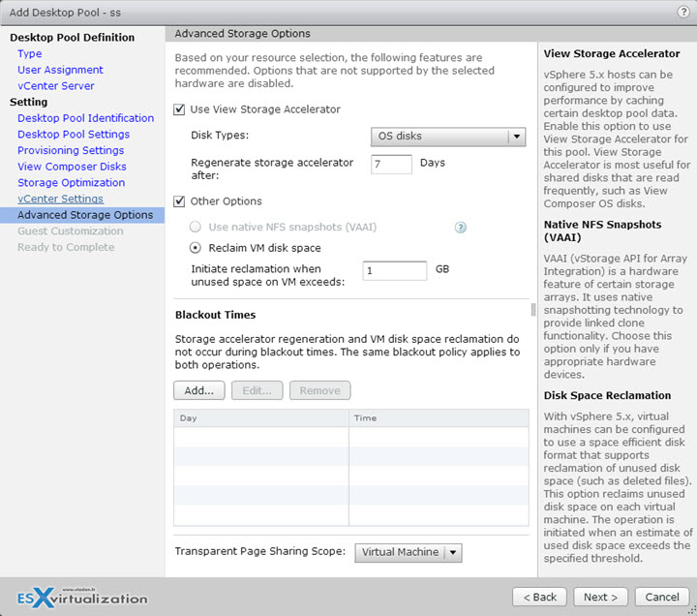Open the help question mark in title bar
697x616 pixels.
[x=683, y=12]
